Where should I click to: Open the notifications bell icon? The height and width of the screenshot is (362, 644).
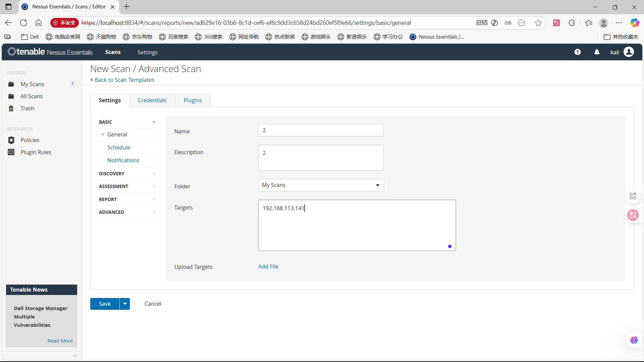tap(597, 52)
